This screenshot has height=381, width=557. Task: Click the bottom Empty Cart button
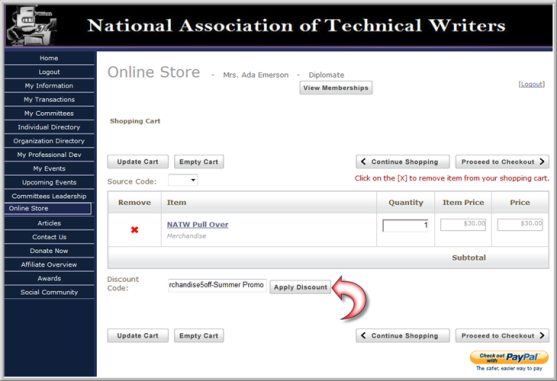(199, 336)
